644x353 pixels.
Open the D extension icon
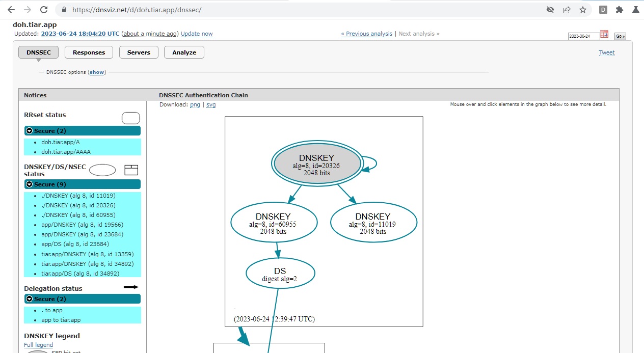(603, 10)
